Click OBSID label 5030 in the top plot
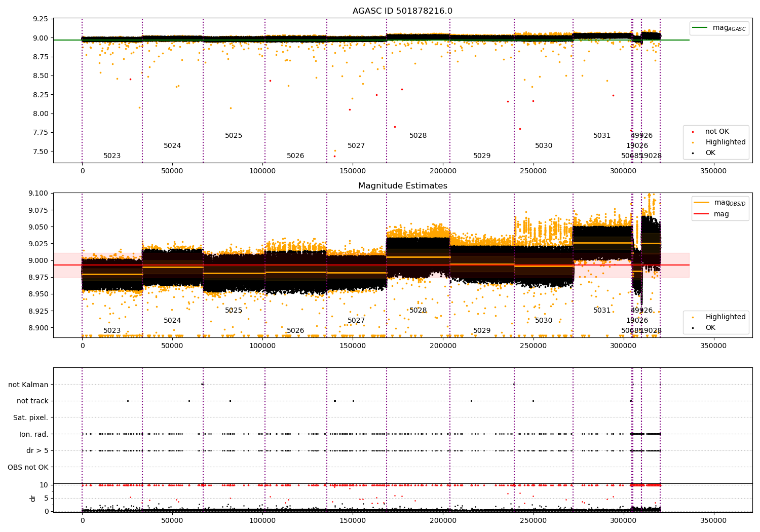 click(544, 146)
